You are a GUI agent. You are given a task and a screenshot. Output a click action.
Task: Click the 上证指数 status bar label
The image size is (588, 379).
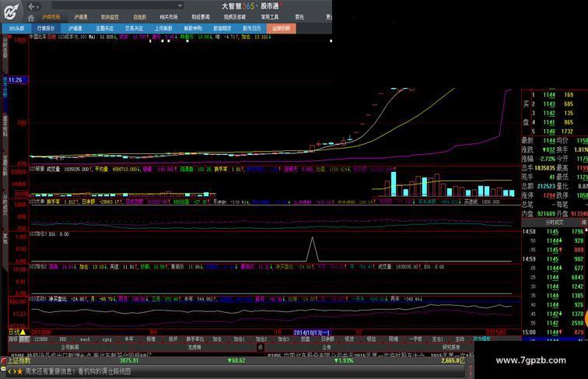pos(19,360)
